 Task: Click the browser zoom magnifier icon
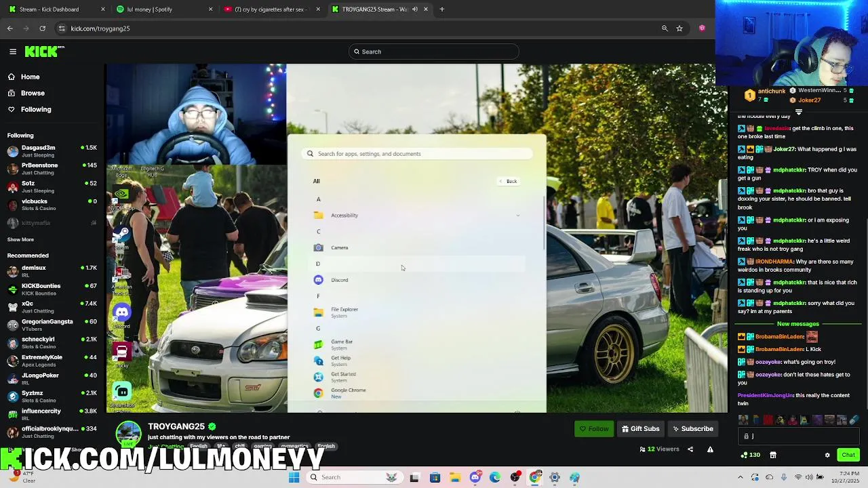[665, 28]
